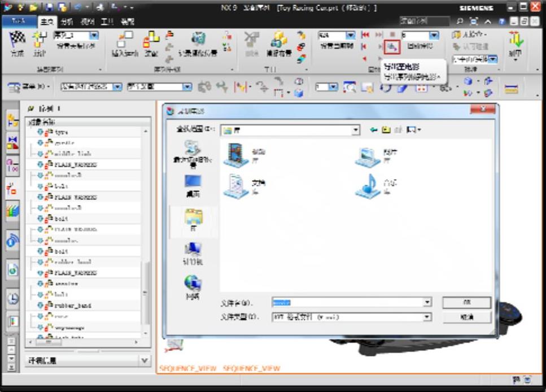
Task: Open the file type dropdown list
Action: pos(427,317)
